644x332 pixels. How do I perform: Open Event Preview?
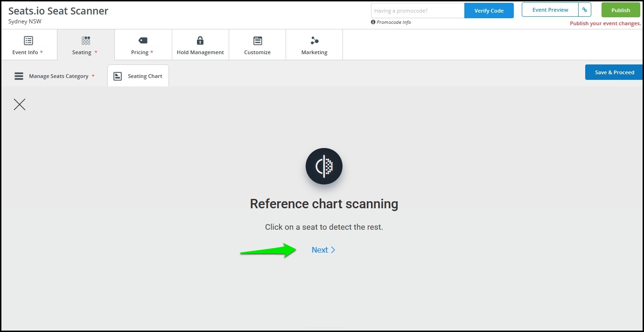tap(550, 10)
